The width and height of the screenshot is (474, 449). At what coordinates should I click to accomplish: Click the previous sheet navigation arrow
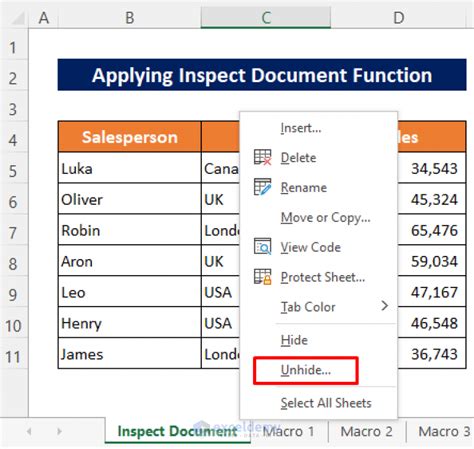tap(29, 431)
